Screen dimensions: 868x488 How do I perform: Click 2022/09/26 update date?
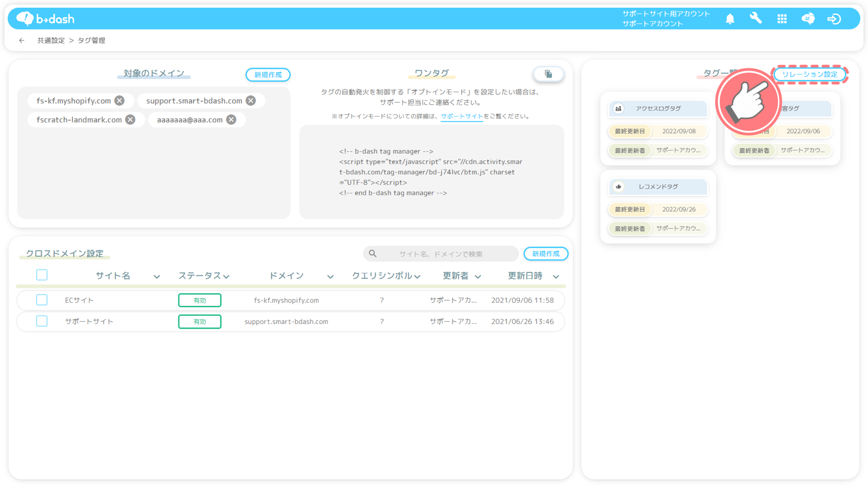point(679,209)
